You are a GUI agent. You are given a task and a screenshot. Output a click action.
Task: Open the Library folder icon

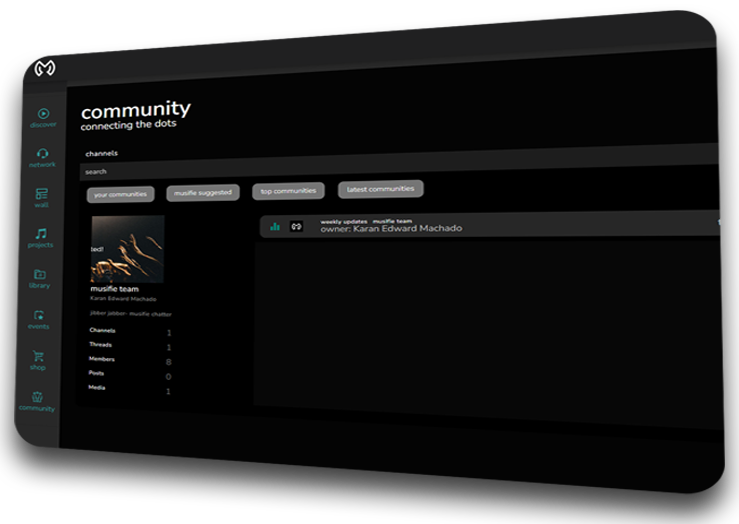point(40,275)
